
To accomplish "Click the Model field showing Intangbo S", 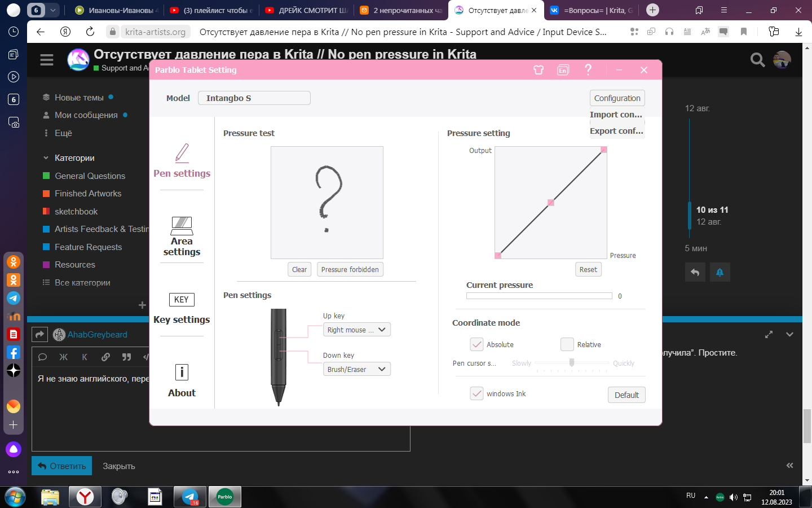I will click(x=254, y=98).
